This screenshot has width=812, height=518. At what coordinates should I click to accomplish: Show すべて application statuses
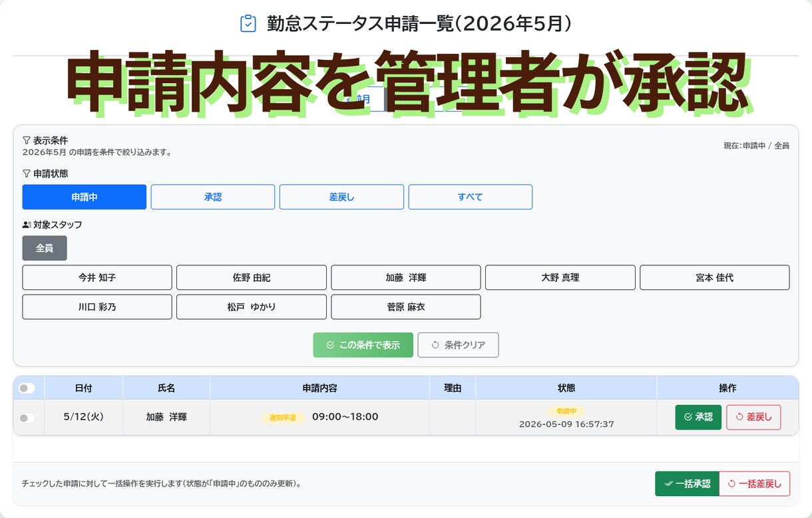coord(471,197)
